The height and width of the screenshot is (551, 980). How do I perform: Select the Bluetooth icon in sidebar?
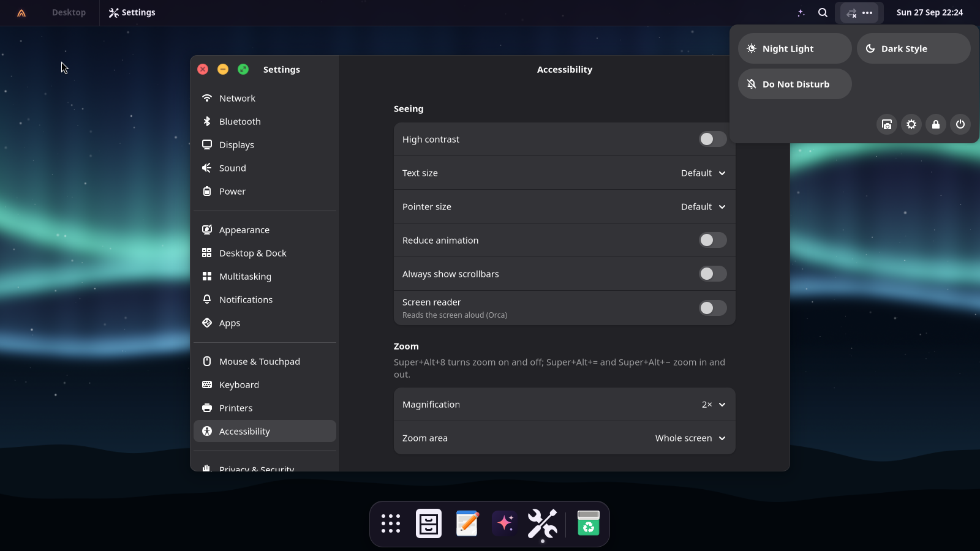tap(207, 121)
